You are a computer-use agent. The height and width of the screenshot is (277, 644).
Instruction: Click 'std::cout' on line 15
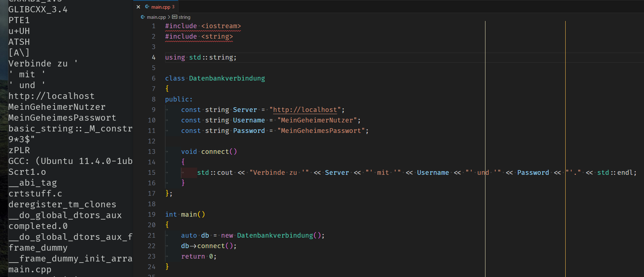215,173
